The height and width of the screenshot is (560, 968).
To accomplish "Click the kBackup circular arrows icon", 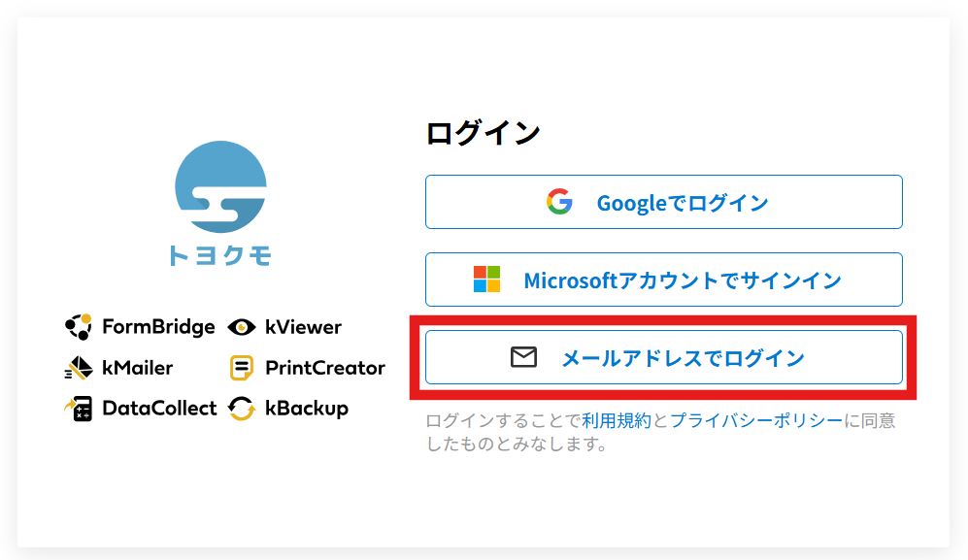I will 242,409.
